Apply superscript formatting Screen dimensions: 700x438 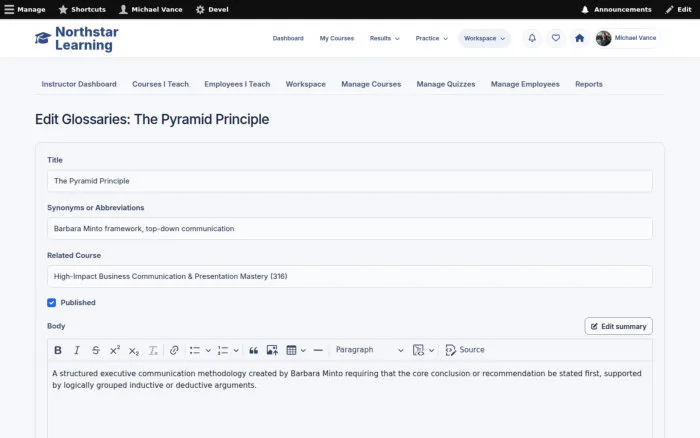tap(115, 350)
